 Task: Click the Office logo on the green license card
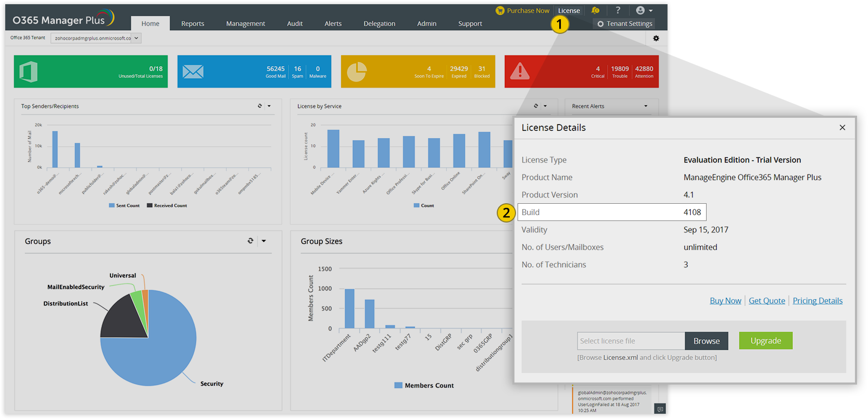pyautogui.click(x=29, y=71)
